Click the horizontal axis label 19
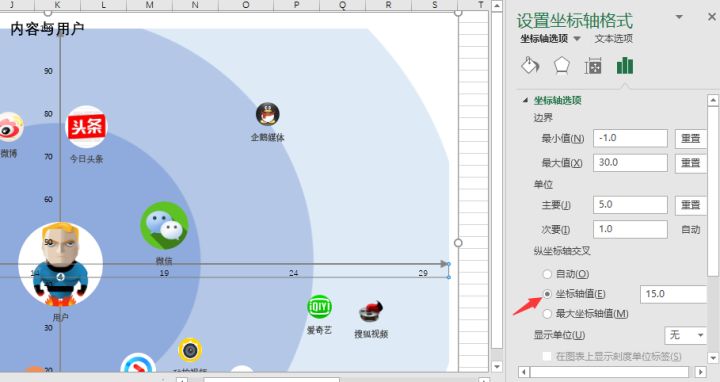The width and height of the screenshot is (720, 382). [164, 273]
